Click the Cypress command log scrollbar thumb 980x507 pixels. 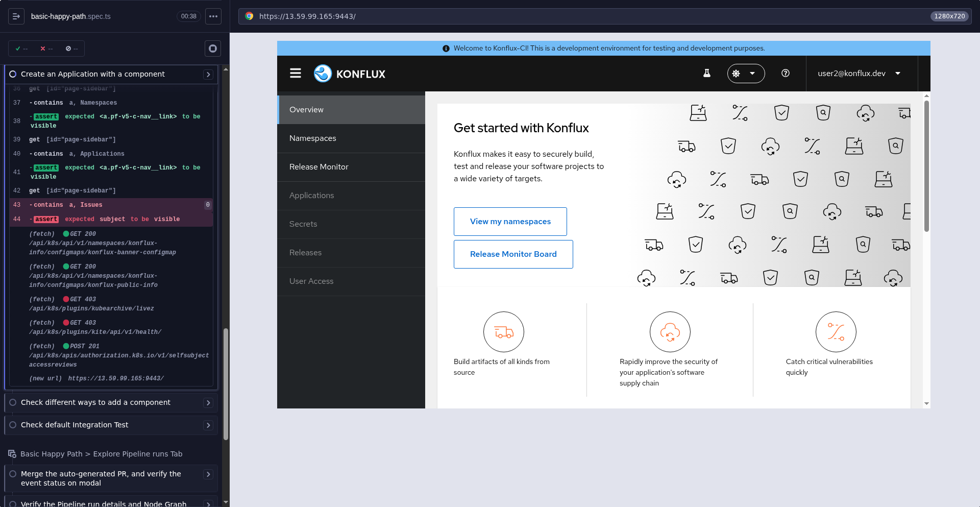point(226,384)
